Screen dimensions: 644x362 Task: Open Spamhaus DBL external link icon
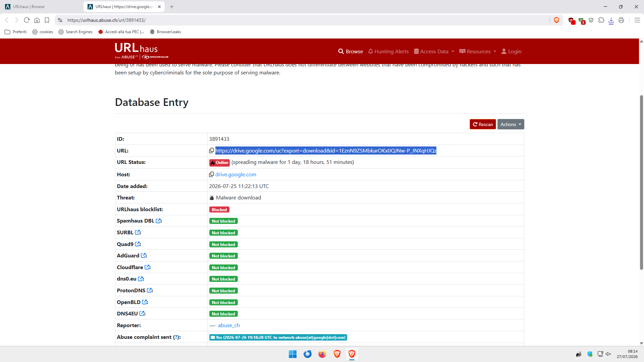(x=158, y=221)
